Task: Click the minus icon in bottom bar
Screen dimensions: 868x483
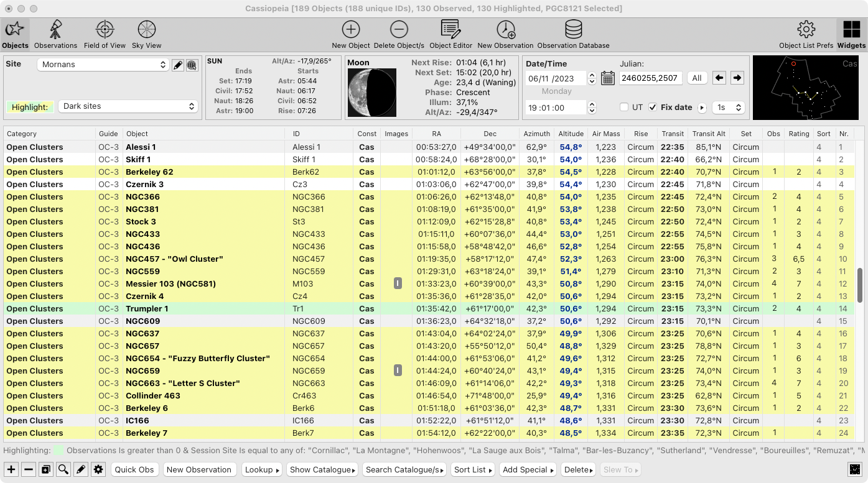Action: pos(29,469)
